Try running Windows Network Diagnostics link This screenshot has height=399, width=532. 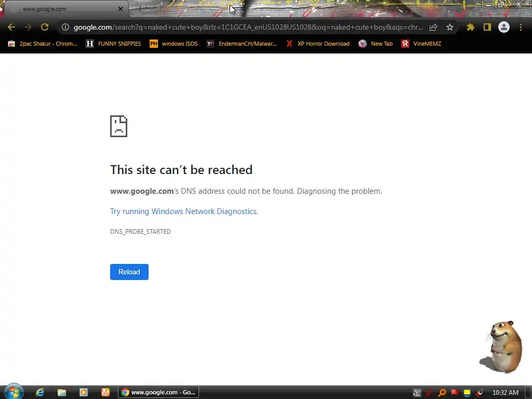click(184, 211)
